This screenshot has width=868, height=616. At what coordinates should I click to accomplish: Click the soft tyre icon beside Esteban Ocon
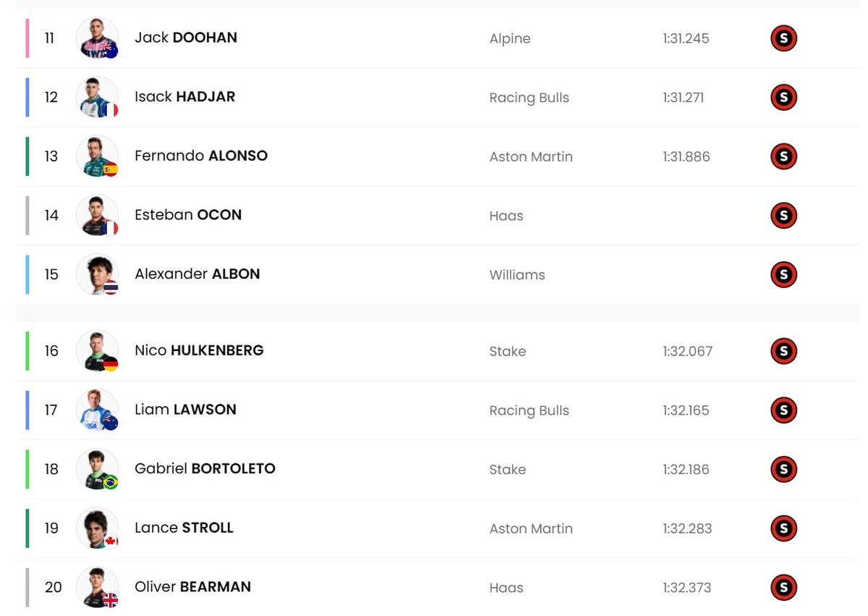pos(783,216)
